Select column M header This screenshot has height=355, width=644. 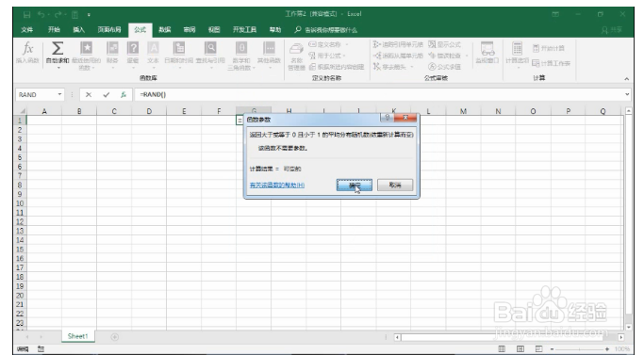coord(463,111)
